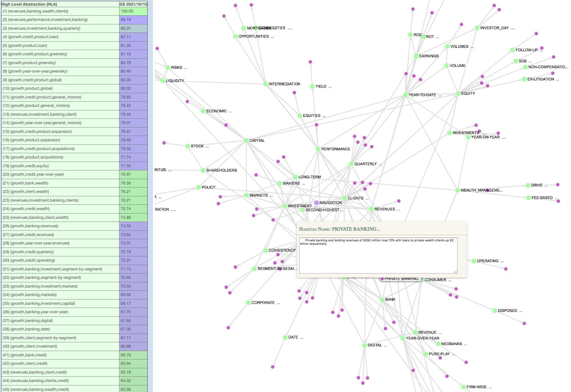Viewport: 571px width, 392px height.
Task: Click the YIELD node circle
Action: pyautogui.click(x=312, y=87)
